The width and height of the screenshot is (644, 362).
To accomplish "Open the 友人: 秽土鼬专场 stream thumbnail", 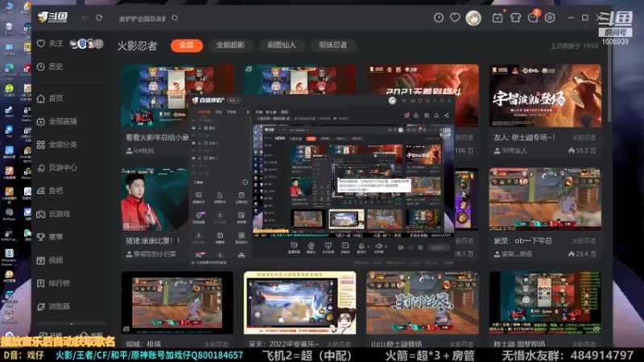I will click(x=545, y=95).
